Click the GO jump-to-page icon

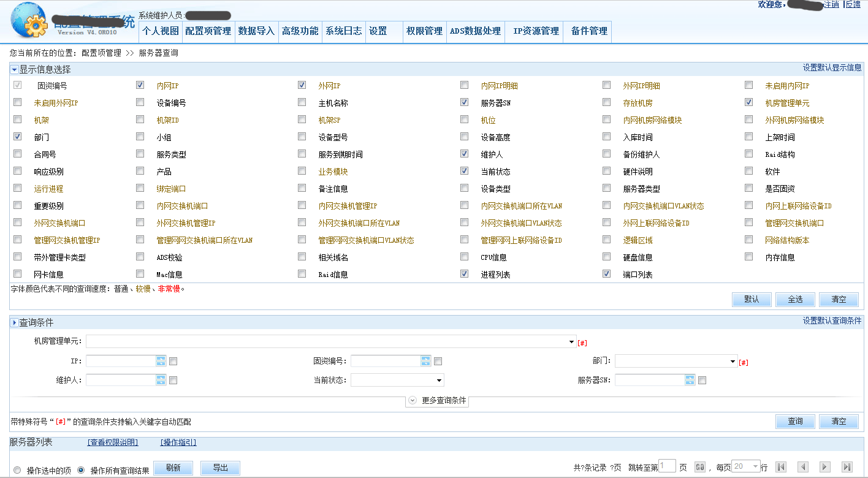tap(700, 467)
